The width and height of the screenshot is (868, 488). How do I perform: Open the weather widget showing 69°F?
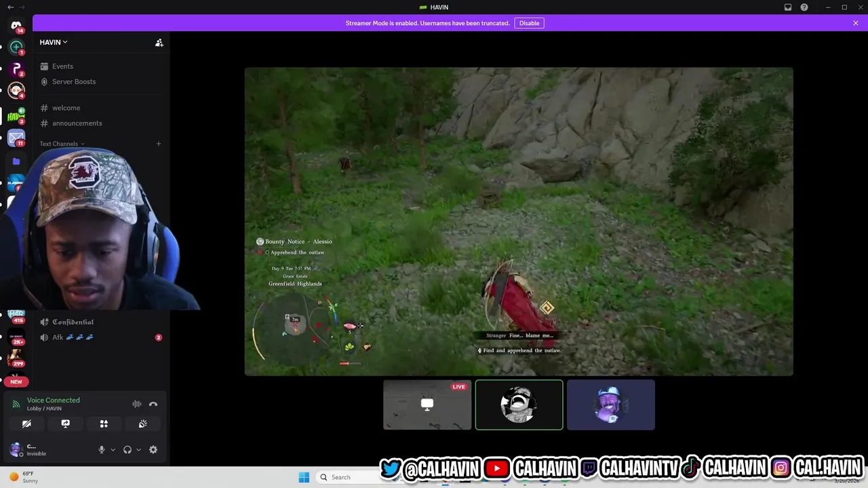pos(23,477)
